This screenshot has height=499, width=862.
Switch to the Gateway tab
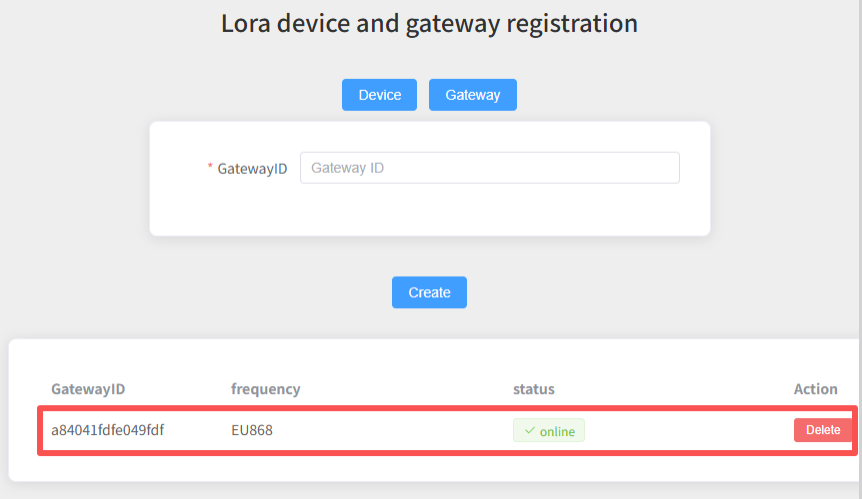[472, 95]
